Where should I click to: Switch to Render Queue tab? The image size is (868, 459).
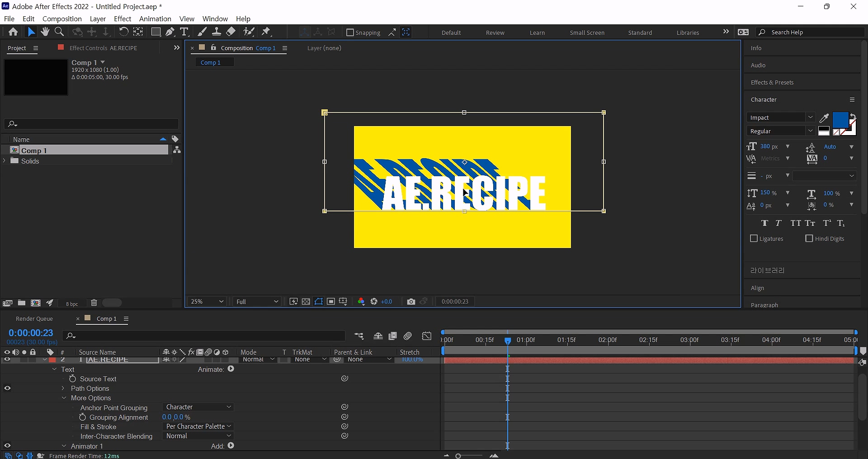coord(34,318)
